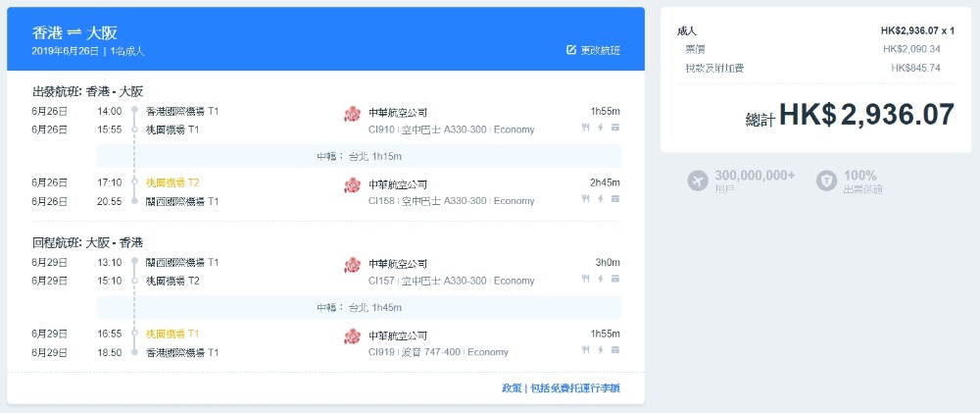Click the 中轉: 台北 1h15m transfer bar
The width and height of the screenshot is (980, 413).
[359, 156]
